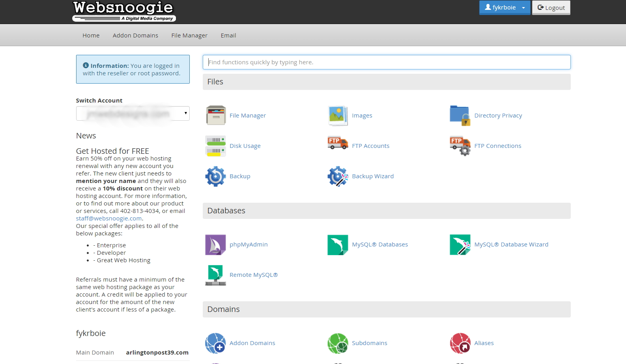Click the FTP Accounts truck icon

click(338, 144)
